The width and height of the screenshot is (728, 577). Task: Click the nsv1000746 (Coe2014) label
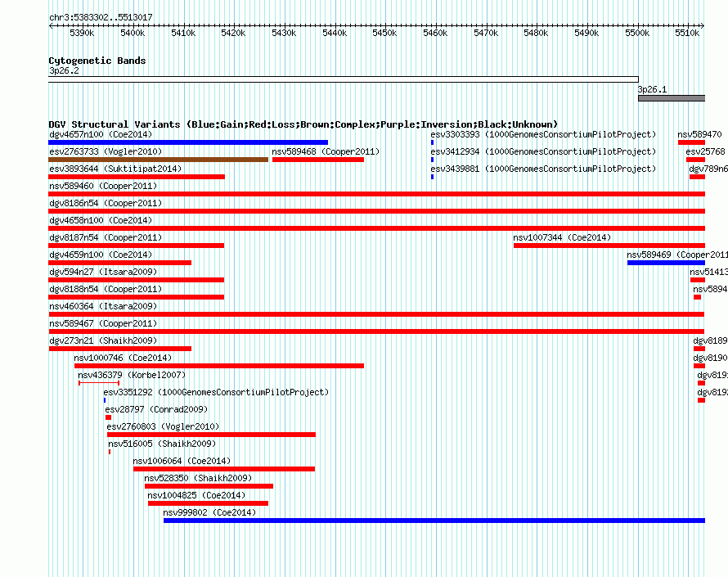click(x=123, y=358)
